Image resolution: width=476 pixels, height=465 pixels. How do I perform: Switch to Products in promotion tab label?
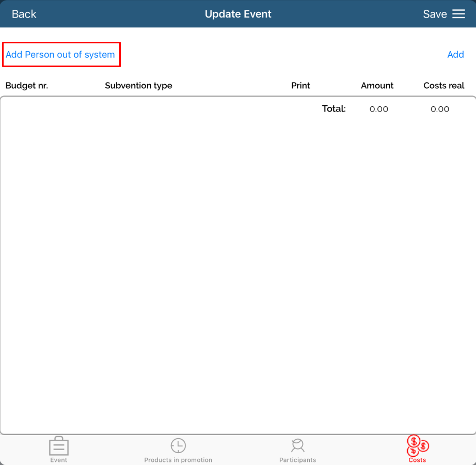tap(178, 460)
